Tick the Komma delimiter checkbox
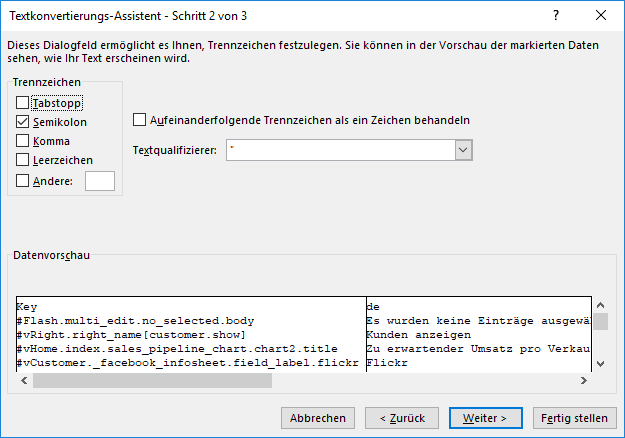The width and height of the screenshot is (625, 438). 23,141
